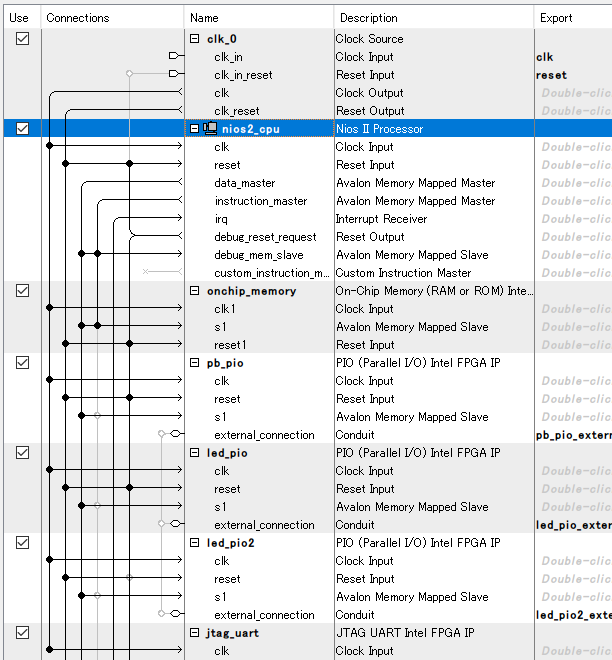This screenshot has height=660, width=612.
Task: Collapse the pb_pio component interfaces
Action: coord(195,363)
